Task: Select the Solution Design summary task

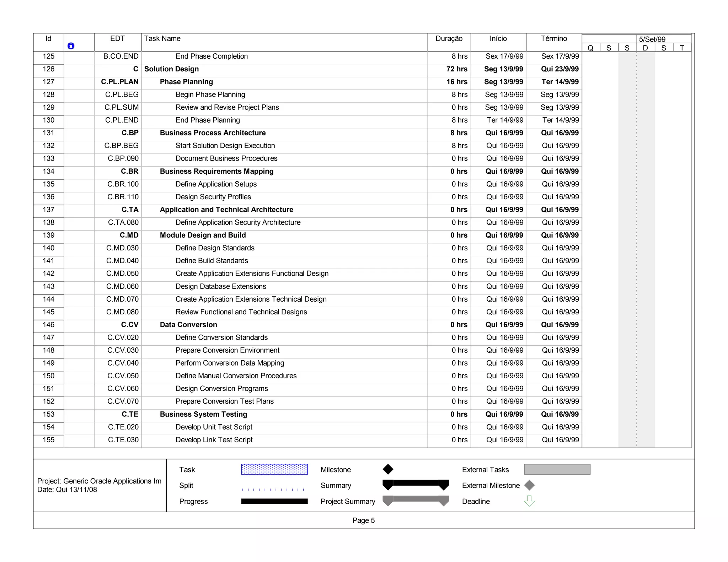Action: click(x=171, y=69)
